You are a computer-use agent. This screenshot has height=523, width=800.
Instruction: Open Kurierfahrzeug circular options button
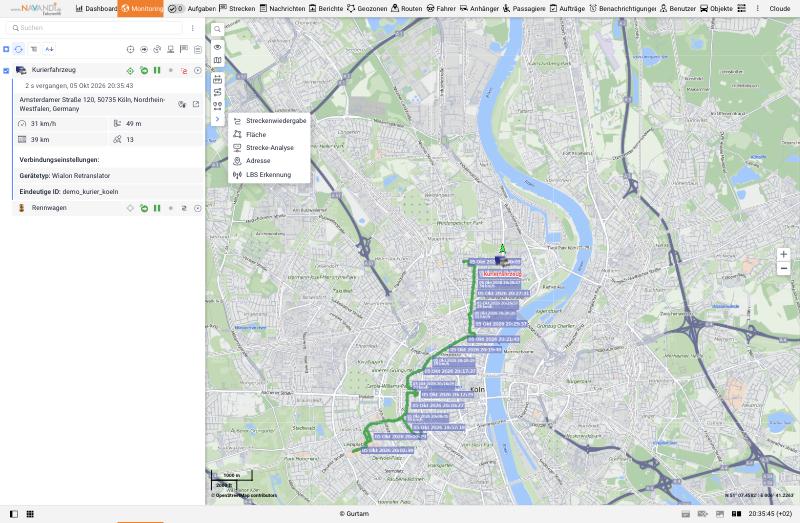[197, 71]
